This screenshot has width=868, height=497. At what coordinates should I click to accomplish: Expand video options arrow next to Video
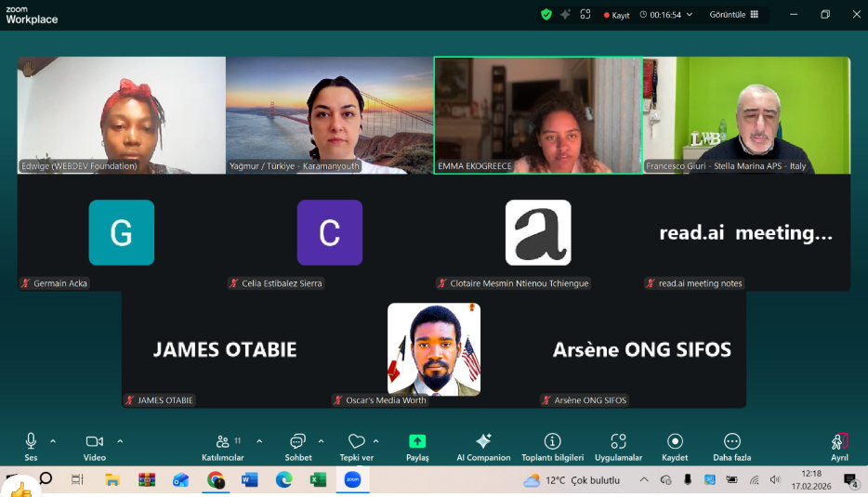120,441
